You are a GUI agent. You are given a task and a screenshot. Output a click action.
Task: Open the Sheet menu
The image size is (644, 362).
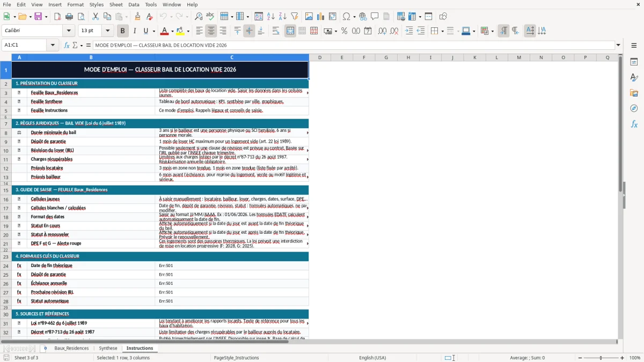point(116,4)
